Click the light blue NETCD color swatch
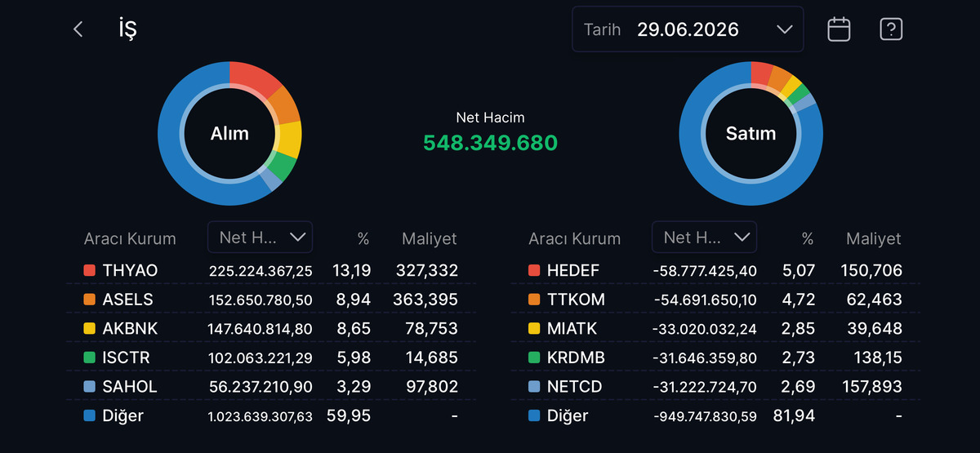 pyautogui.click(x=534, y=387)
